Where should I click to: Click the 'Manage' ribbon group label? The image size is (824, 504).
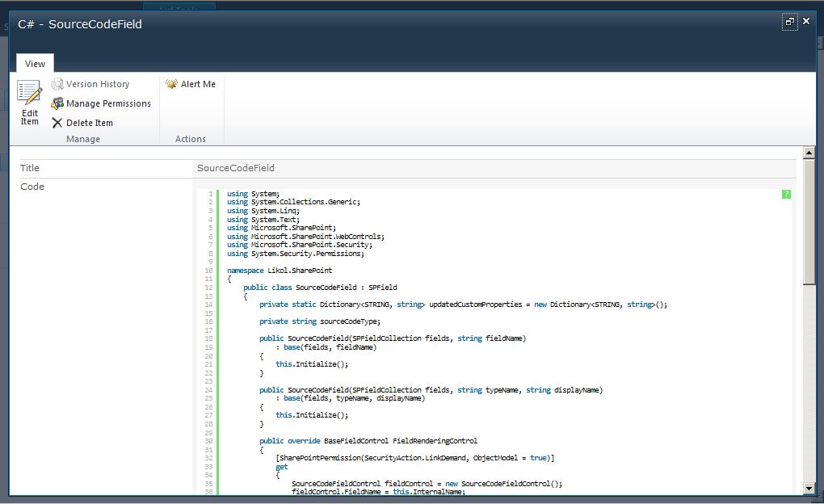[83, 139]
